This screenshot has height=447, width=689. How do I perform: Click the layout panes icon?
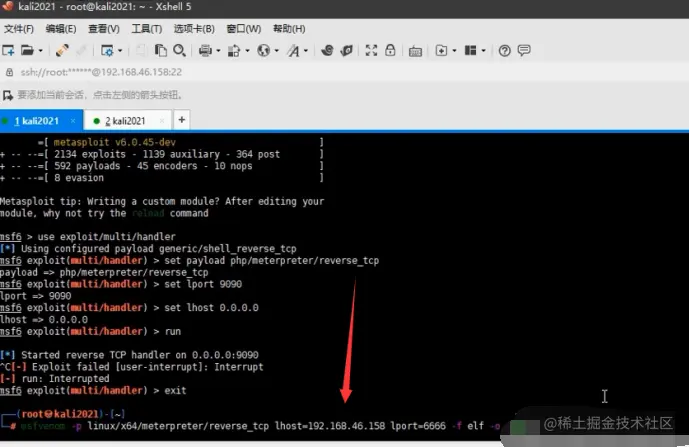(470, 51)
